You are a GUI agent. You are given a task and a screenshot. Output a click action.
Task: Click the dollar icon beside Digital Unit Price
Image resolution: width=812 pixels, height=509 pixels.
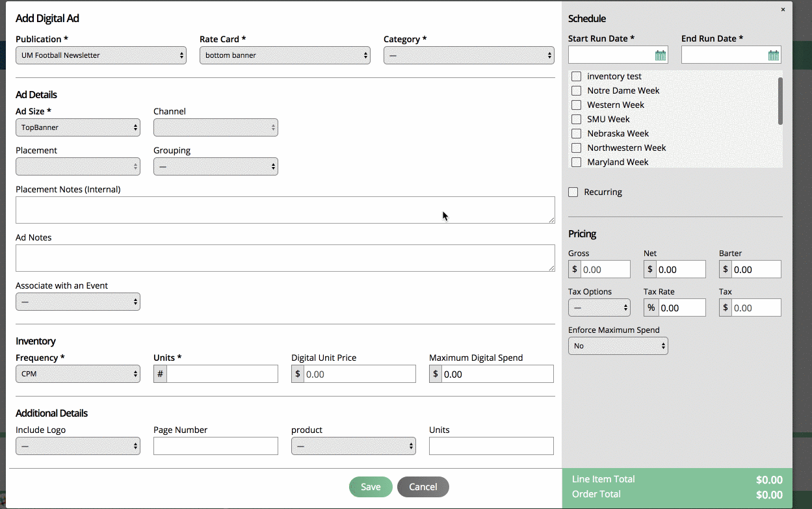(x=297, y=373)
